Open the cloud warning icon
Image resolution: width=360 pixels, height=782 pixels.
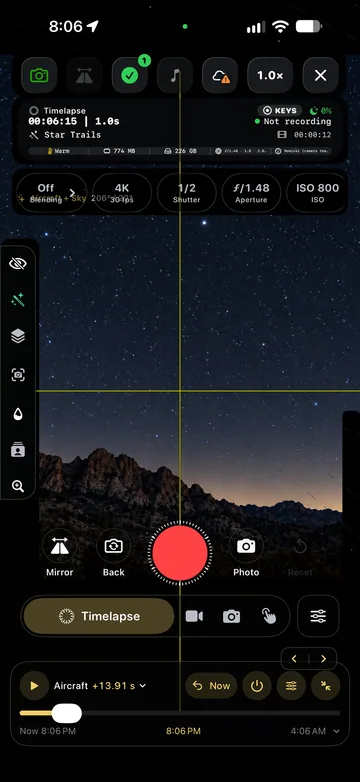pos(220,75)
